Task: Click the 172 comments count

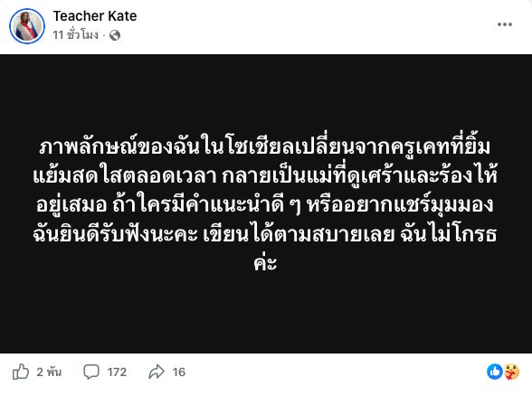Action: click(117, 372)
